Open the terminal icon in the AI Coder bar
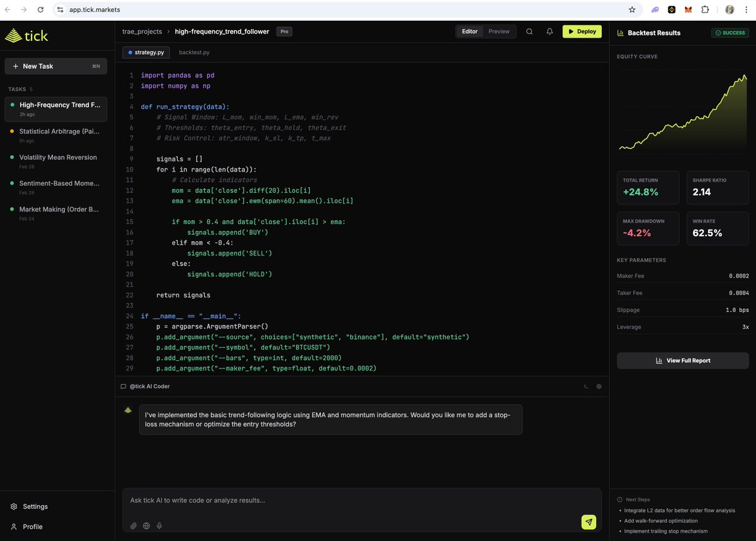 point(585,386)
